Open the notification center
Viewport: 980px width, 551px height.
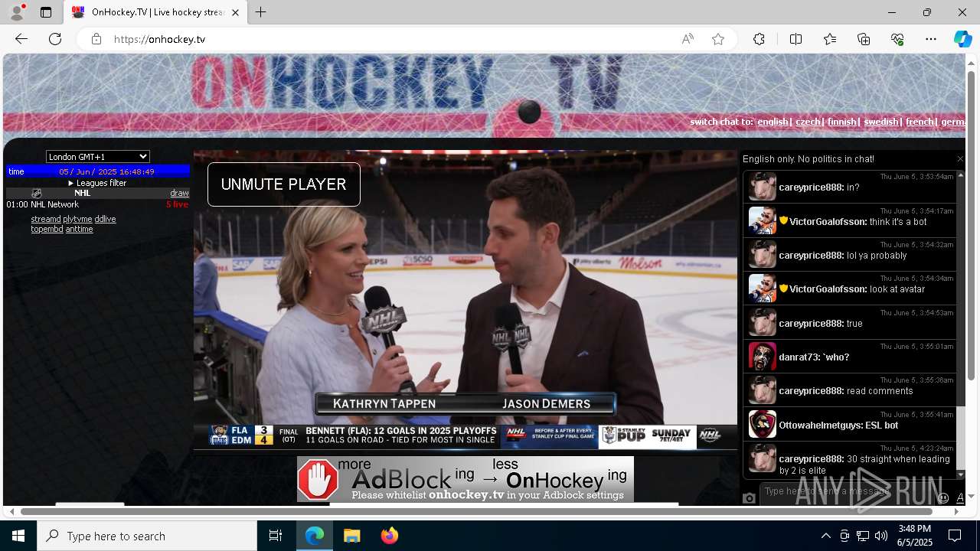(x=955, y=536)
